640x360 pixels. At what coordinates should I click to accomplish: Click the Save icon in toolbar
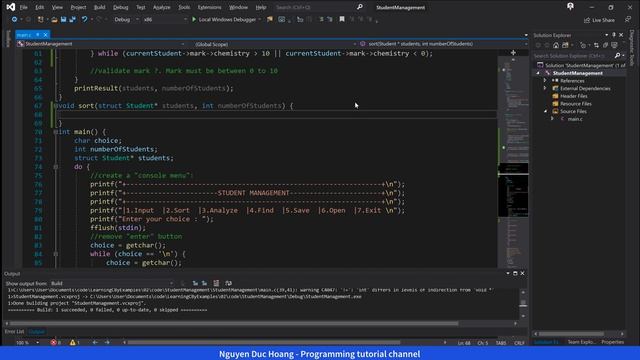coord(63,19)
